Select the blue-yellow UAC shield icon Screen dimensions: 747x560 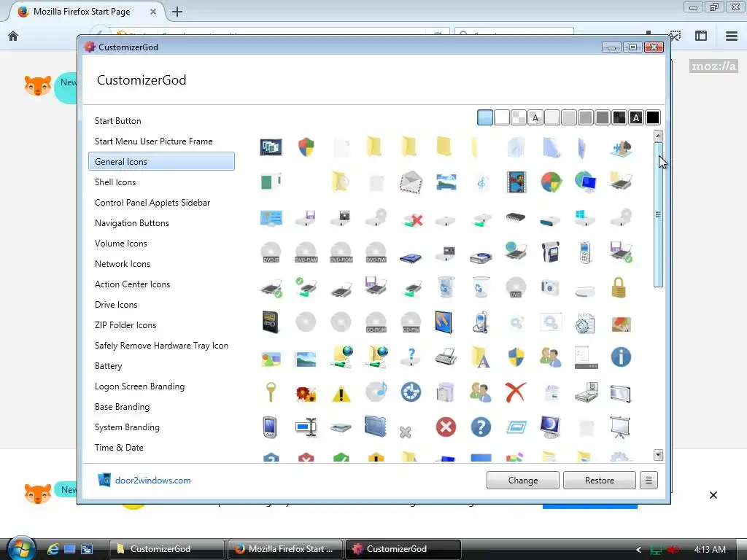click(516, 357)
